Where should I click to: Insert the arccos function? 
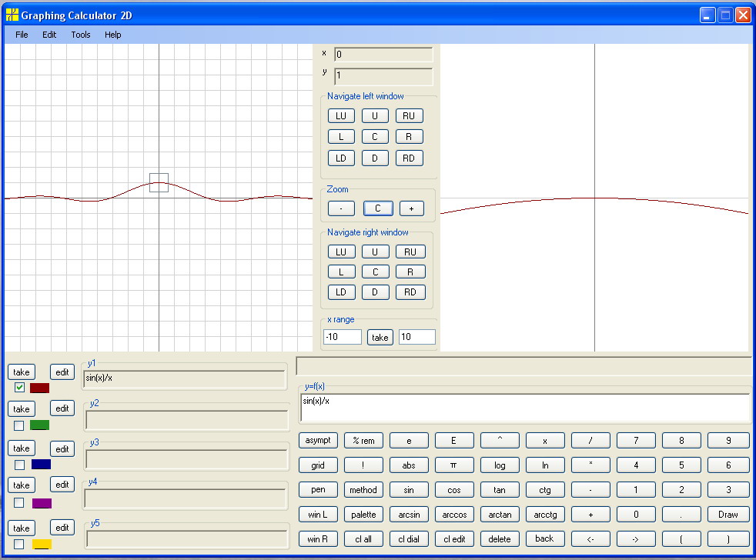tap(454, 515)
